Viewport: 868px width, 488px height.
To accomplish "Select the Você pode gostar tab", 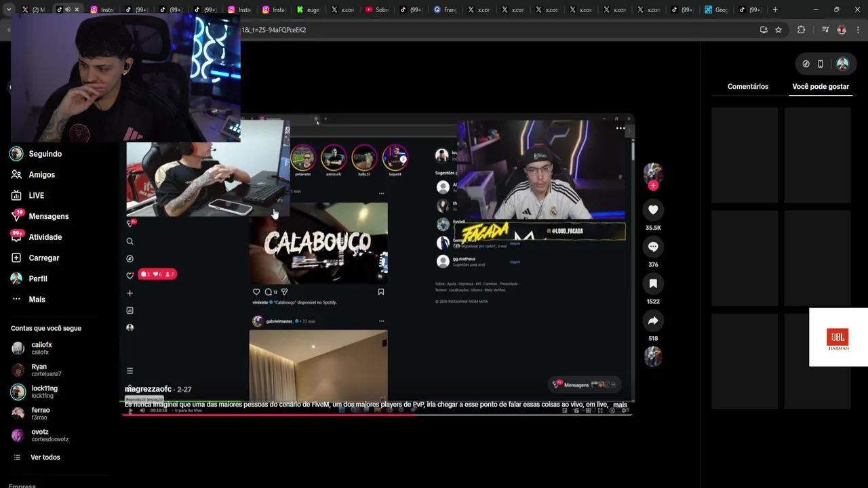I will 821,87.
